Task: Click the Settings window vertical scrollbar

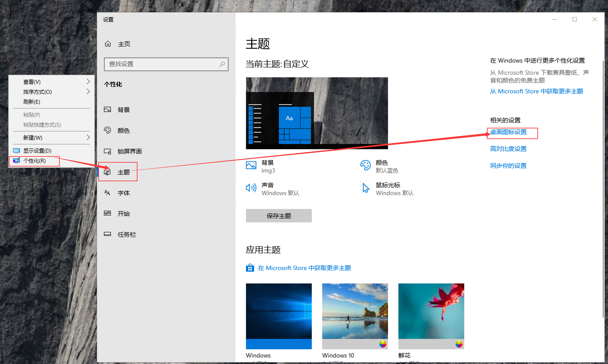Action: 603,189
